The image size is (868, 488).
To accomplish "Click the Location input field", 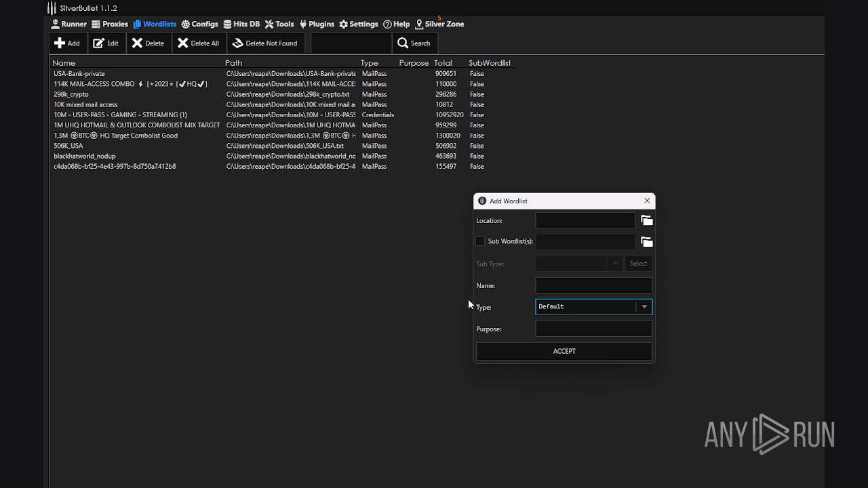I will [x=585, y=220].
